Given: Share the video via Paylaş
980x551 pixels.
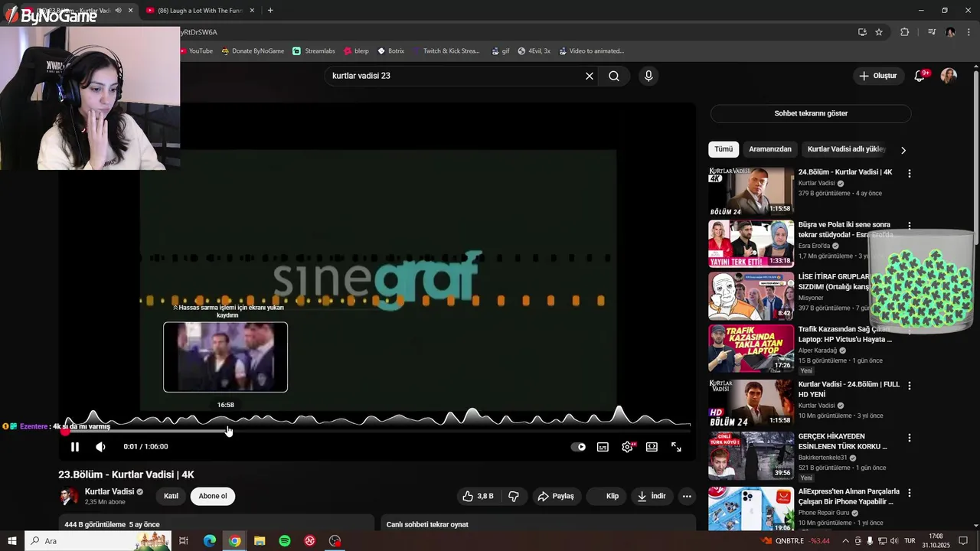Looking at the screenshot, I should pyautogui.click(x=556, y=496).
